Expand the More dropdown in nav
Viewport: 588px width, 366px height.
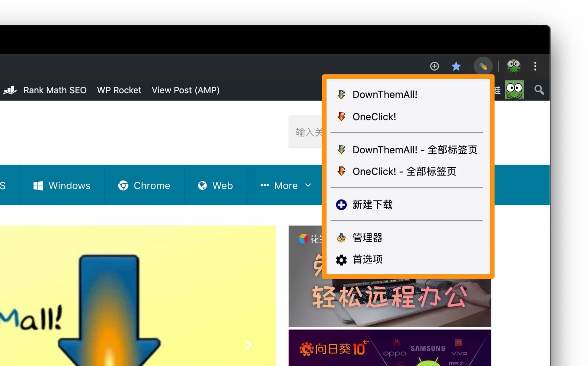pos(286,185)
